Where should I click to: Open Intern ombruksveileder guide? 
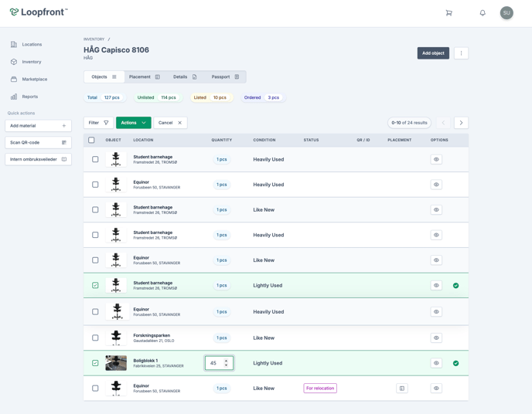tap(39, 159)
